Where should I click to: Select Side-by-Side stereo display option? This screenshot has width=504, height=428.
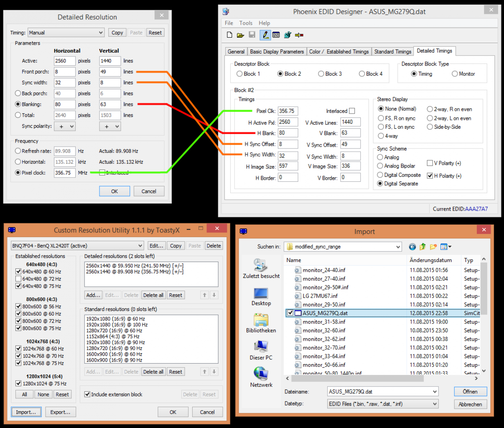[x=430, y=127]
